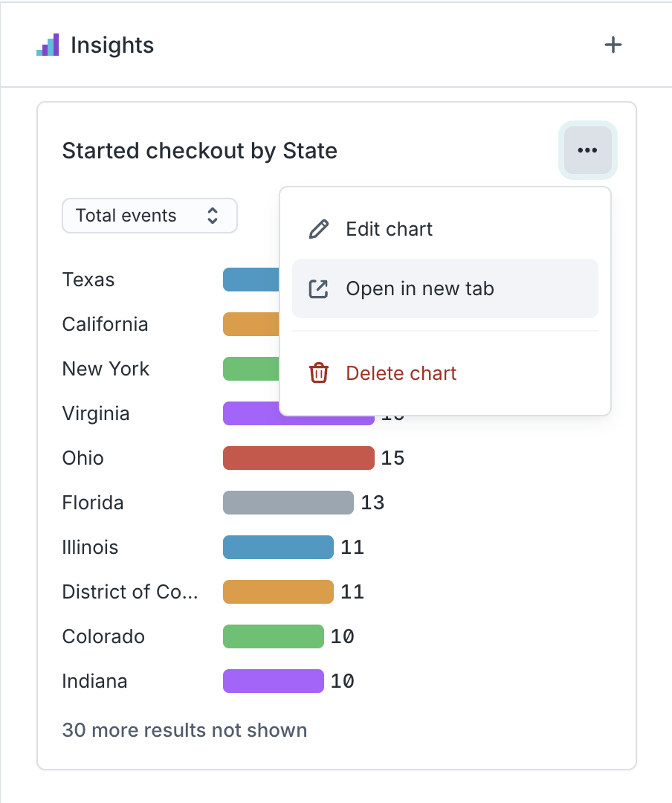Click the Texas state label
Screen dimensions: 672x803
click(x=88, y=280)
